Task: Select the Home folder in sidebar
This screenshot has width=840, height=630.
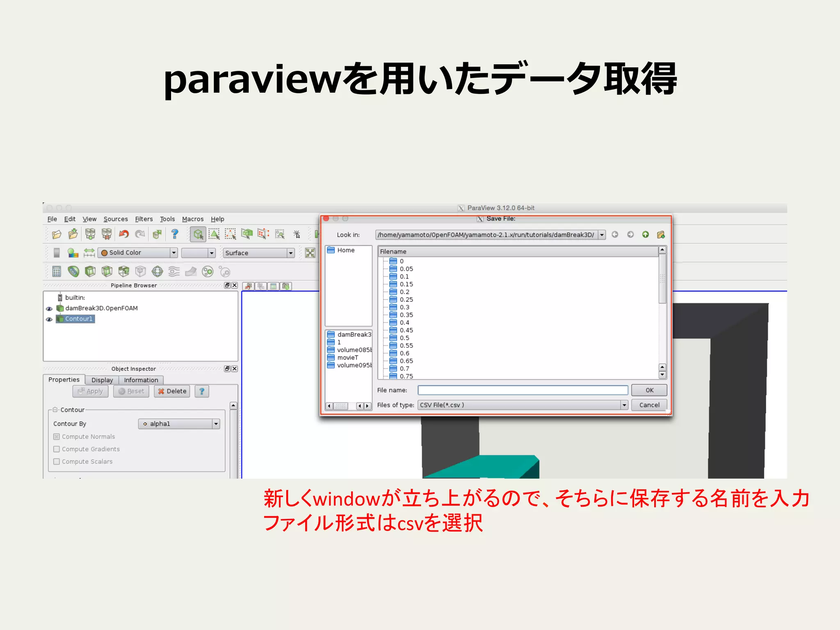Action: [341, 250]
